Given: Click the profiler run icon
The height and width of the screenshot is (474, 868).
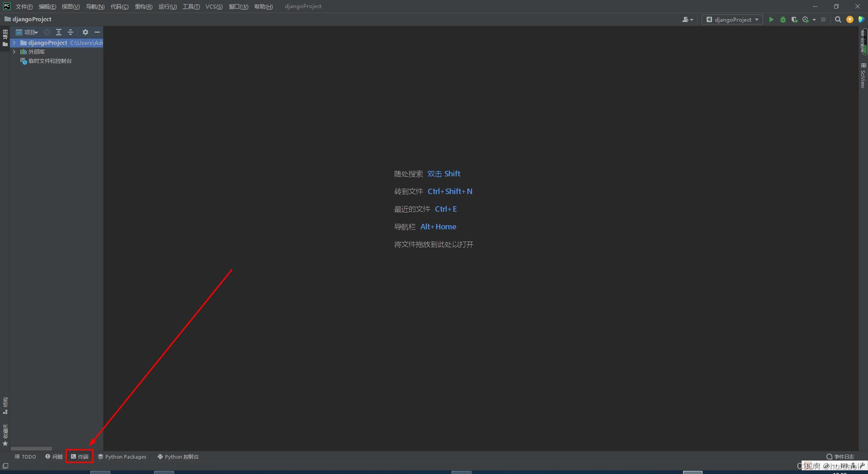Looking at the screenshot, I should click(x=805, y=19).
